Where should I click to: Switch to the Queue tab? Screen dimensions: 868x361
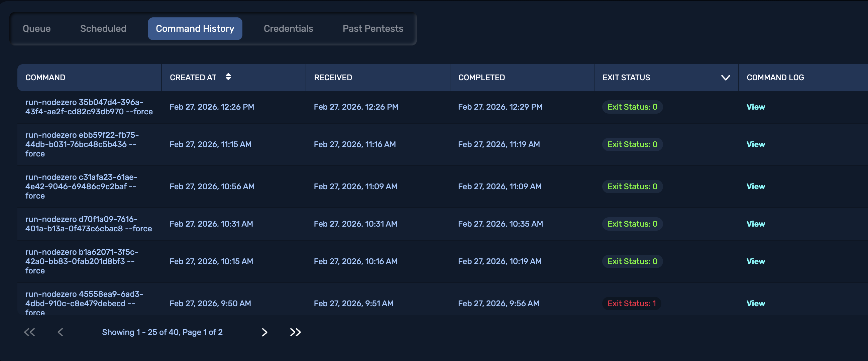point(37,29)
